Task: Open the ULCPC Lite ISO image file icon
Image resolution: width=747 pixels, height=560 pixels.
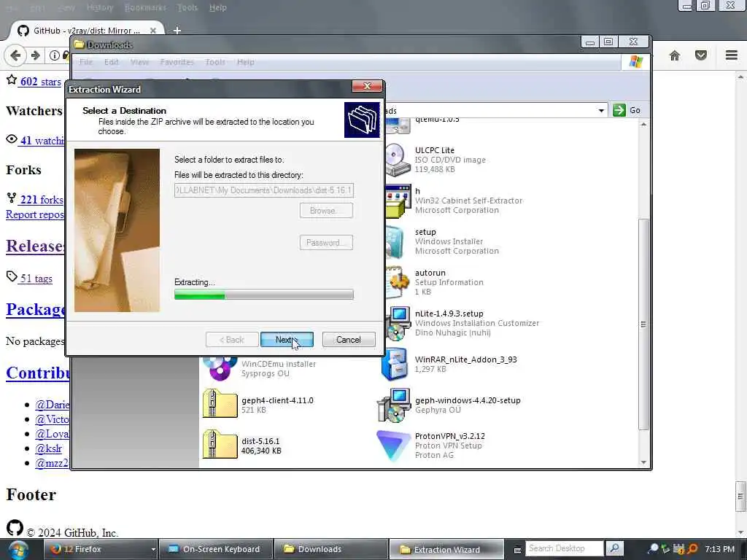Action: [x=397, y=160]
